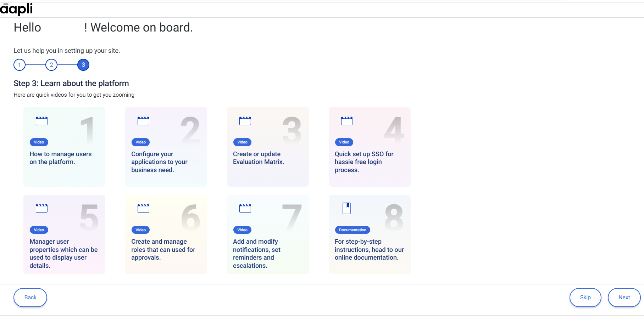Click the clapperboard icon on SSO card

tap(347, 121)
